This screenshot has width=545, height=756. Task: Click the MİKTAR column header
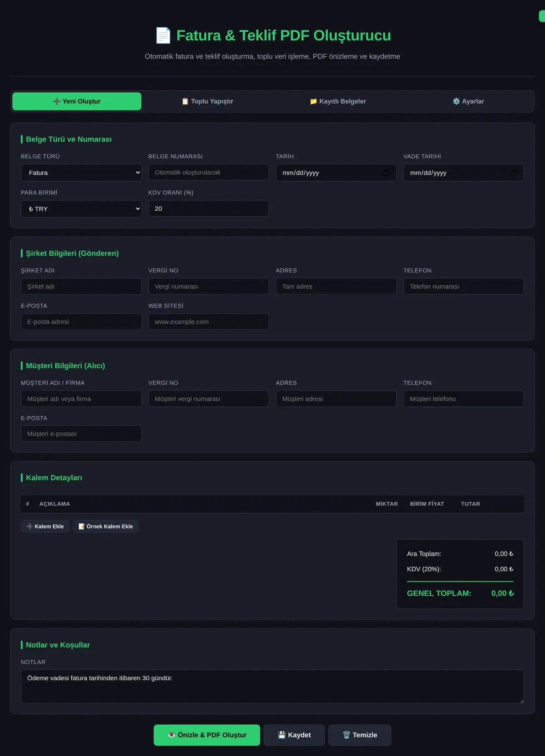coord(387,504)
